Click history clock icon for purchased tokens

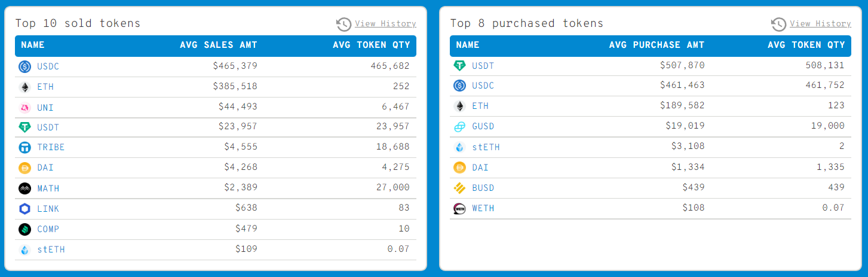click(x=778, y=24)
